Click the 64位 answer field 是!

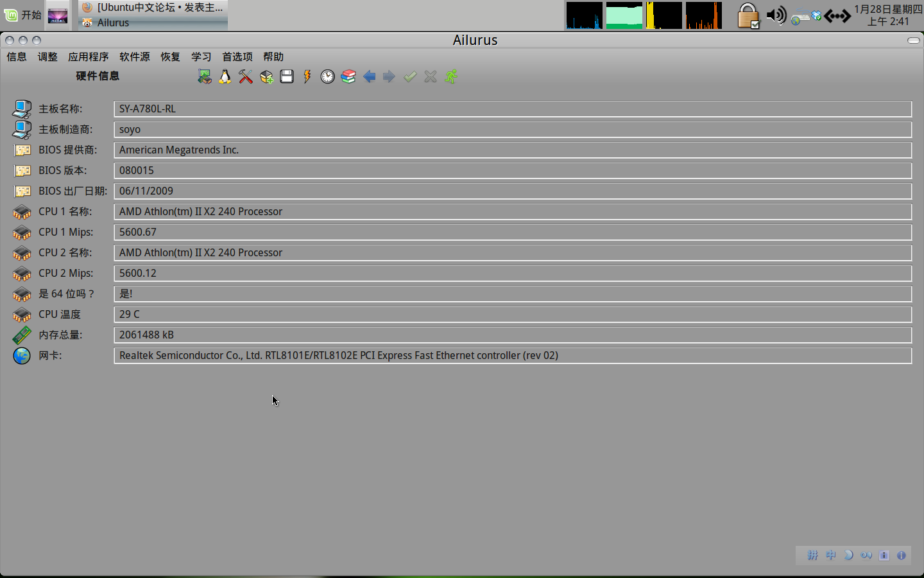tap(513, 293)
